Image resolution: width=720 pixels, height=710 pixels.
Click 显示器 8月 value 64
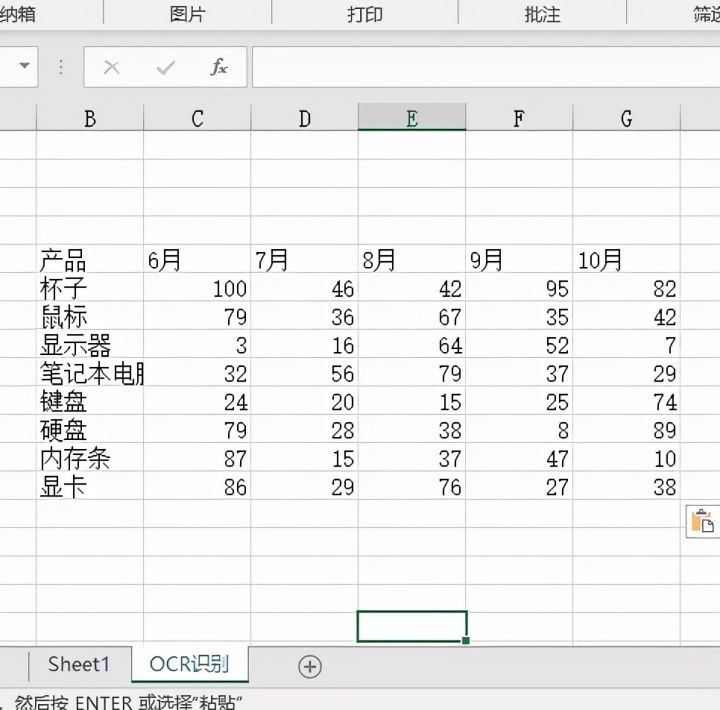click(x=412, y=344)
